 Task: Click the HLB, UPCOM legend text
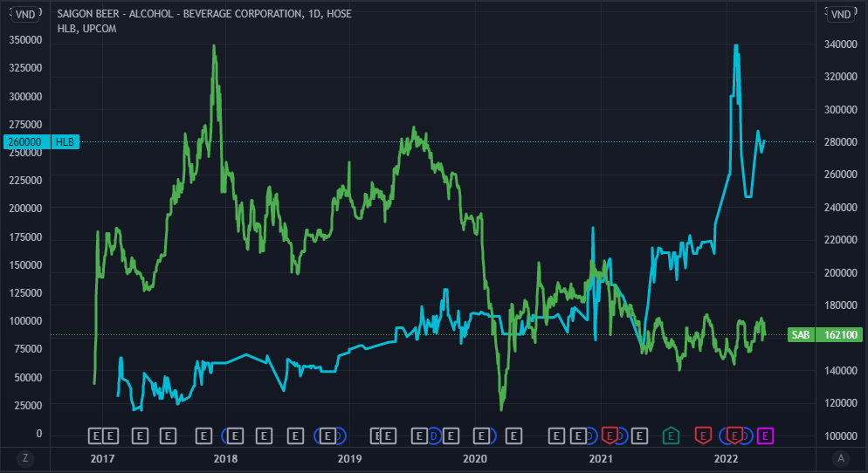tap(86, 29)
